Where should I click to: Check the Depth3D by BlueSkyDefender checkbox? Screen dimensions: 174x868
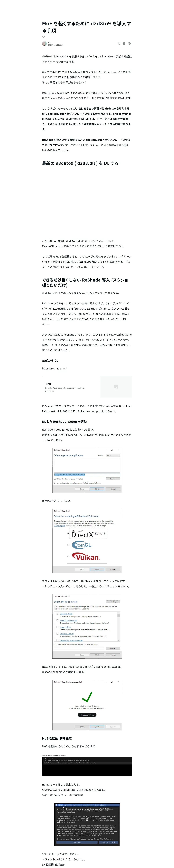point(57,640)
